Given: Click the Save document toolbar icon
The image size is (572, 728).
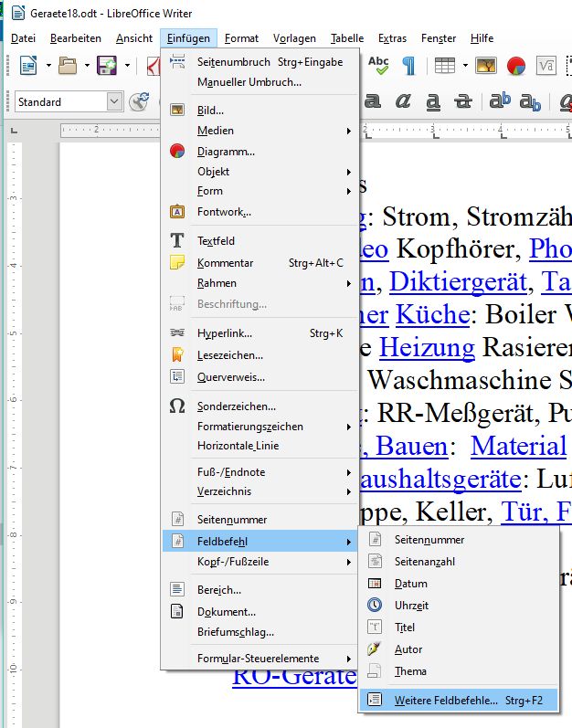Looking at the screenshot, I should click(107, 66).
